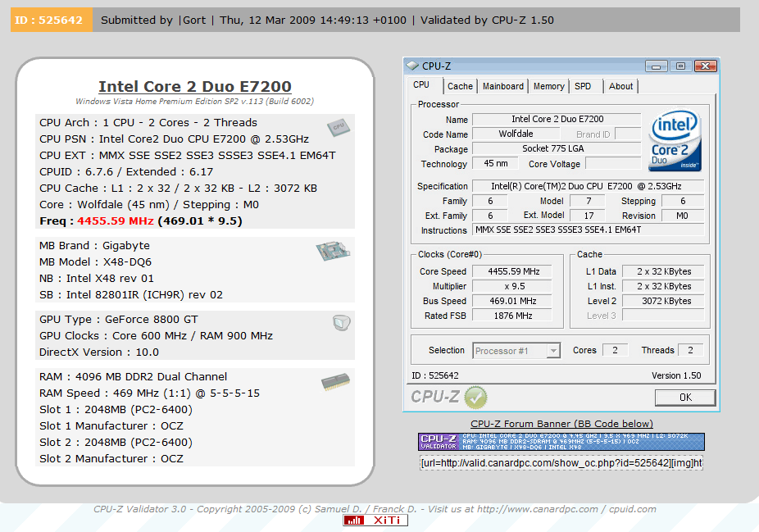Click the CPU-Z Validator 3.0 copyright footer
The height and width of the screenshot is (532, 759).
coord(375,509)
